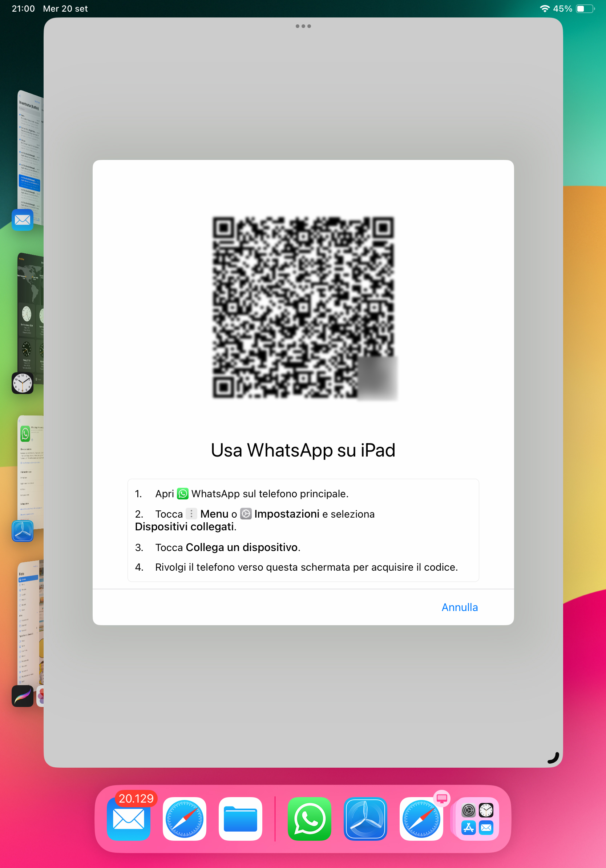Open the three-dot multitasking menu at window top
The image size is (606, 868).
303,26
